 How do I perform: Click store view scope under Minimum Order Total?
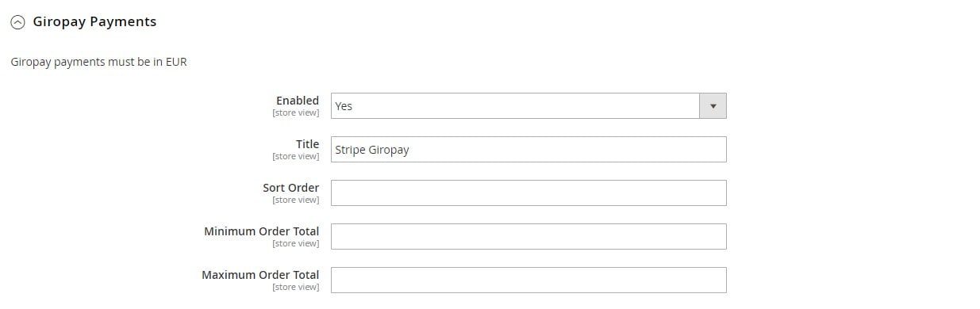(296, 244)
